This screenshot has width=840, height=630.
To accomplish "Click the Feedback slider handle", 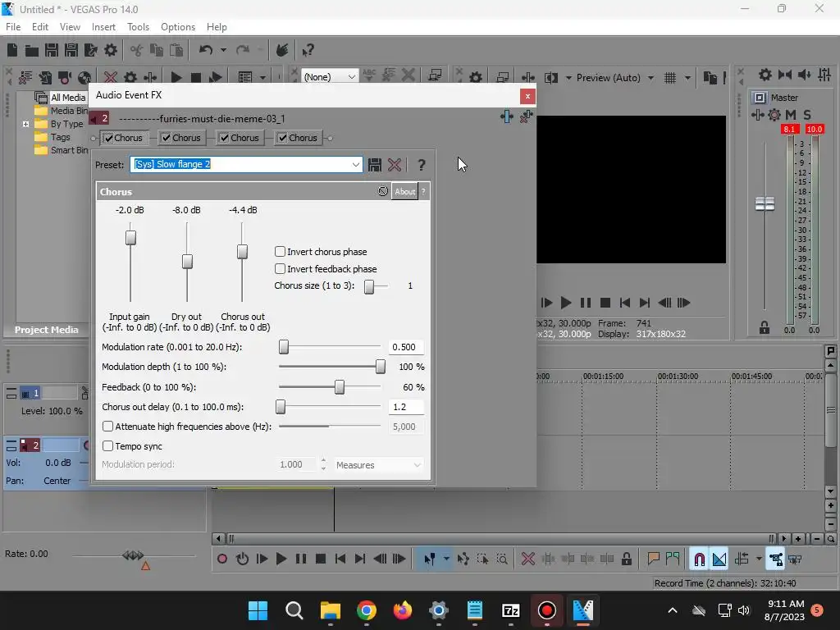I will (339, 387).
